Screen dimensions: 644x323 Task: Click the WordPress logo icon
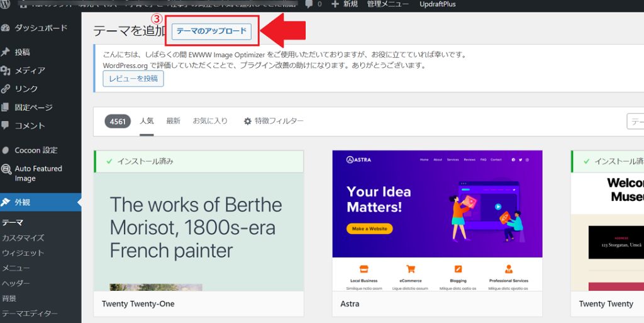[6, 4]
